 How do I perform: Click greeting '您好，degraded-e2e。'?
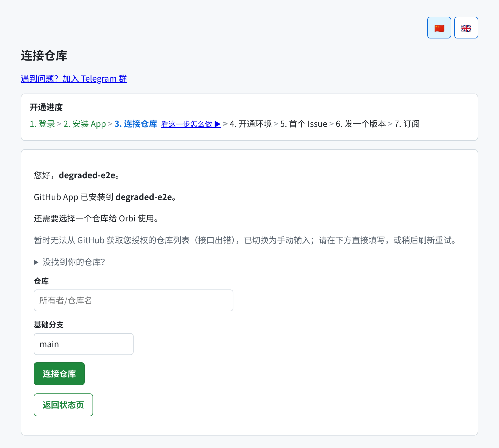click(x=77, y=175)
